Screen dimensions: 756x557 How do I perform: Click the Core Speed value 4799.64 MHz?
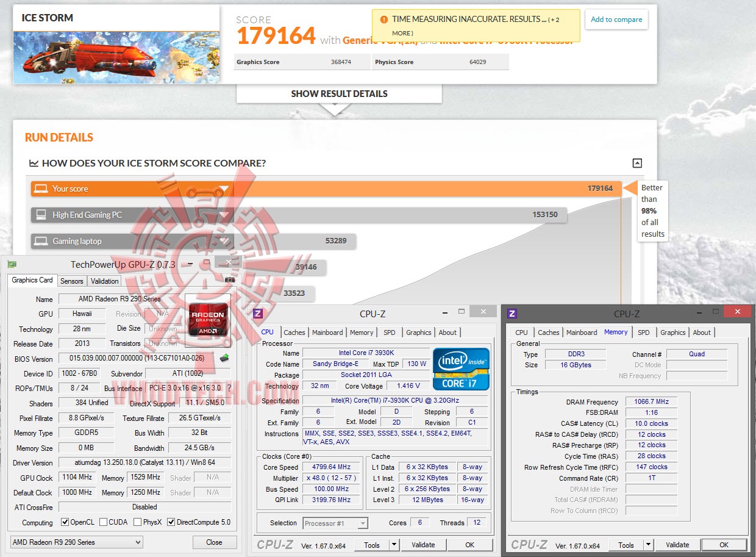pos(331,467)
